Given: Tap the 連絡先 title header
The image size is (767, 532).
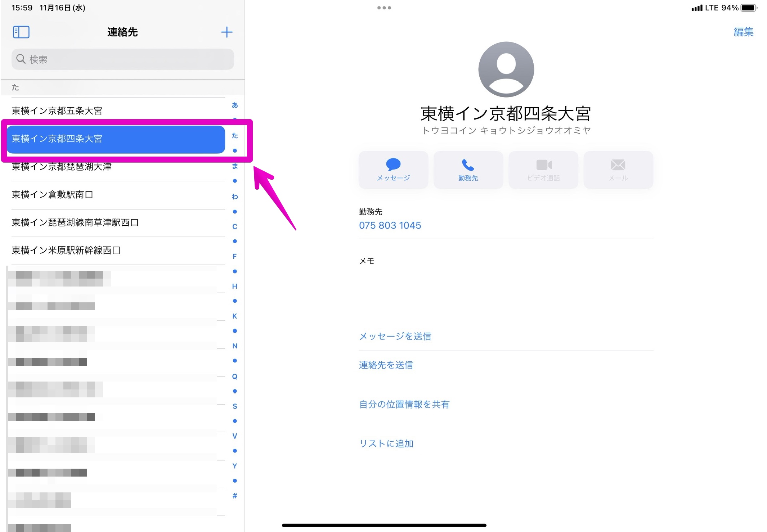Looking at the screenshot, I should pos(122,32).
